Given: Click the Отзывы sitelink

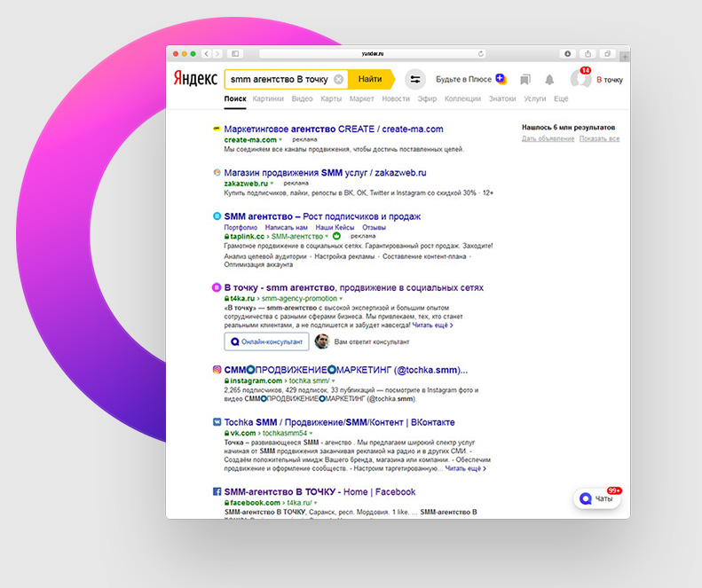Looking at the screenshot, I should click(374, 227).
